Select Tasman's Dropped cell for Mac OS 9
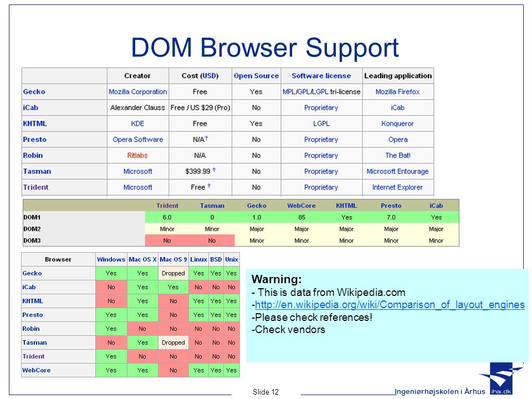Viewport: 532px width, 399px height. coord(173,343)
